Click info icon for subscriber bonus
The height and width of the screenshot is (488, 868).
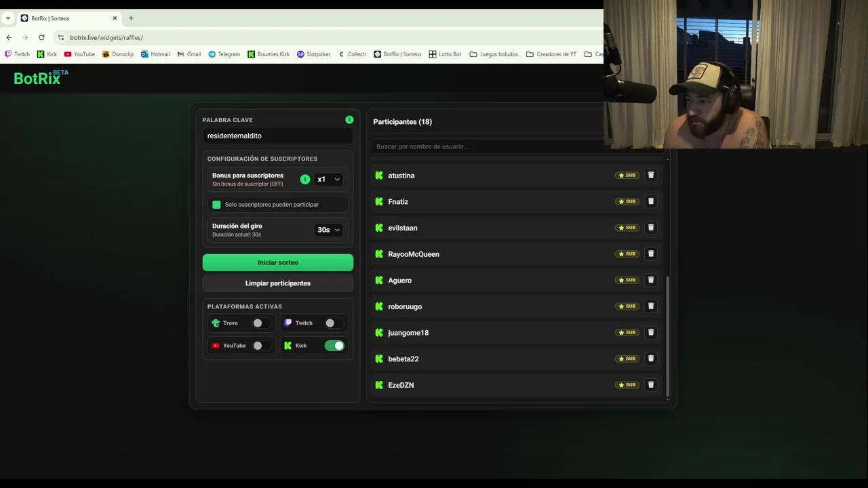pyautogui.click(x=305, y=180)
